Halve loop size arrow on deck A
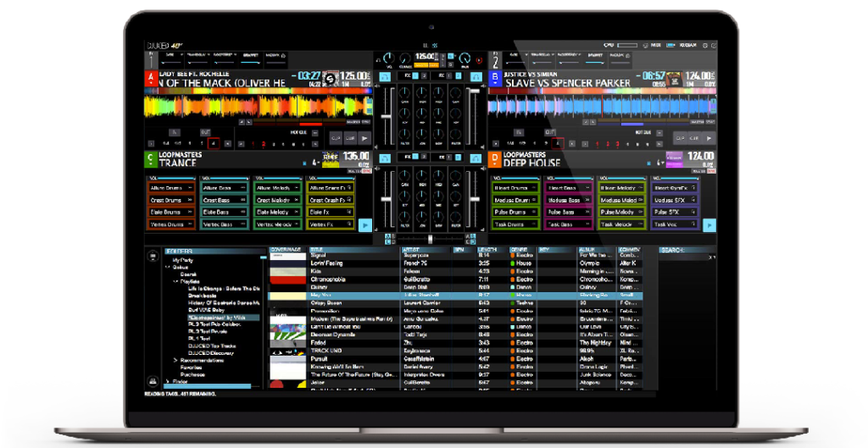868x448 pixels. [x=151, y=144]
